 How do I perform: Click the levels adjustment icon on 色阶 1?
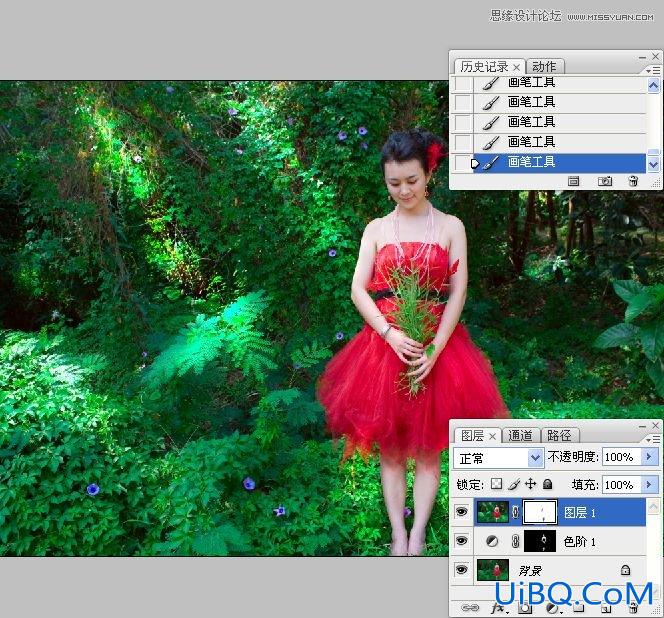pos(492,541)
